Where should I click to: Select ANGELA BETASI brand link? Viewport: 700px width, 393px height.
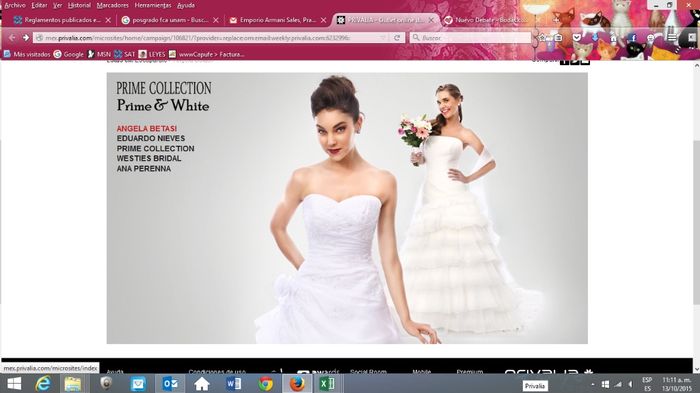point(147,129)
